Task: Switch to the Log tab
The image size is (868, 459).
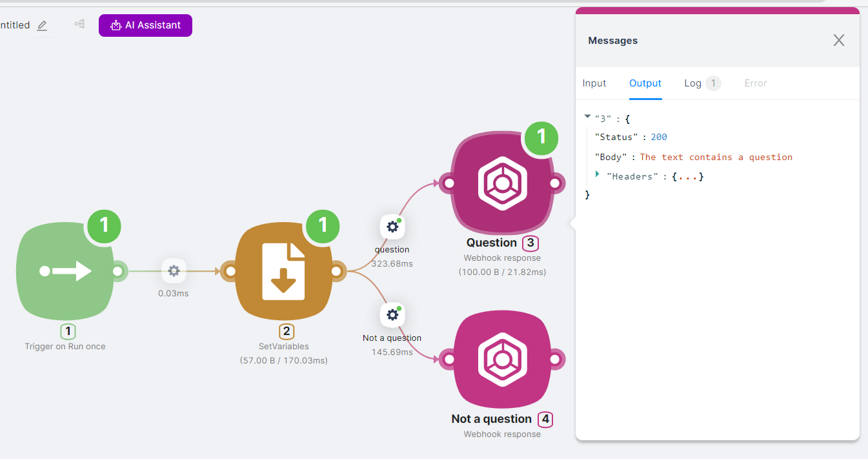Action: coord(692,83)
